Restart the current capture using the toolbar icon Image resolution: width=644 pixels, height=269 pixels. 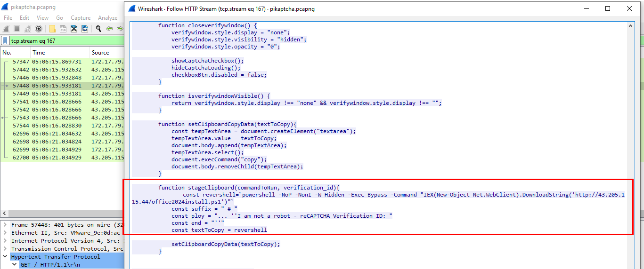pos(27,29)
